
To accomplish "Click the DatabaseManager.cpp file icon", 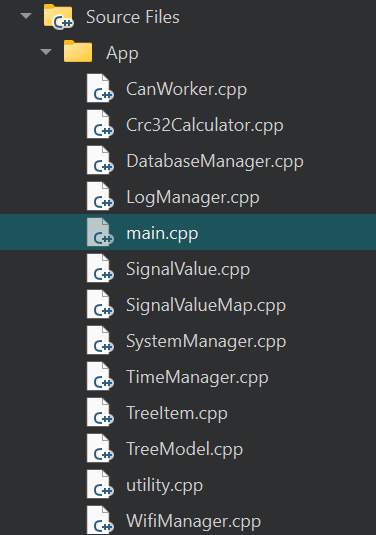I will [x=100, y=160].
